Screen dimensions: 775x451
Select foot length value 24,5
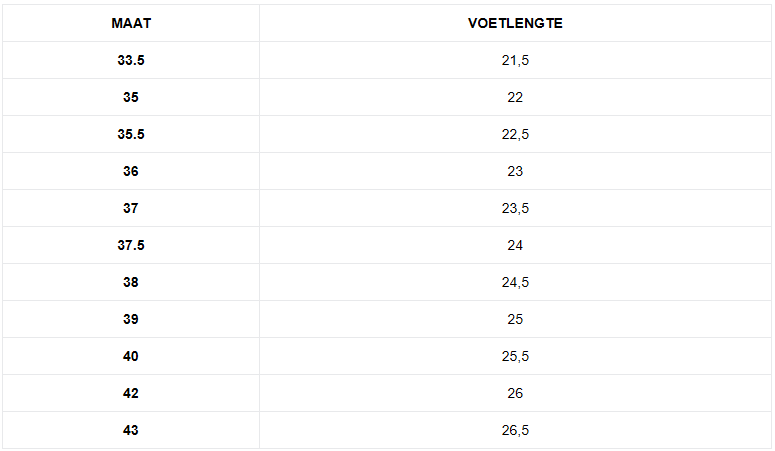(x=515, y=282)
